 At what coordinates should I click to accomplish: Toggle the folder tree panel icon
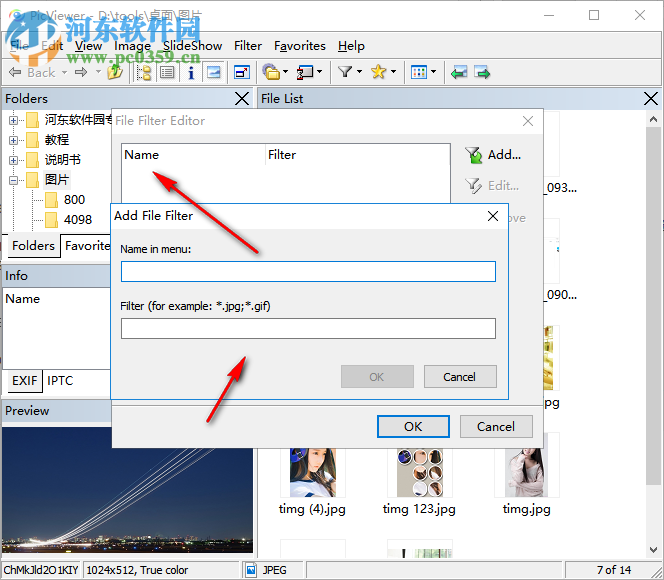144,72
